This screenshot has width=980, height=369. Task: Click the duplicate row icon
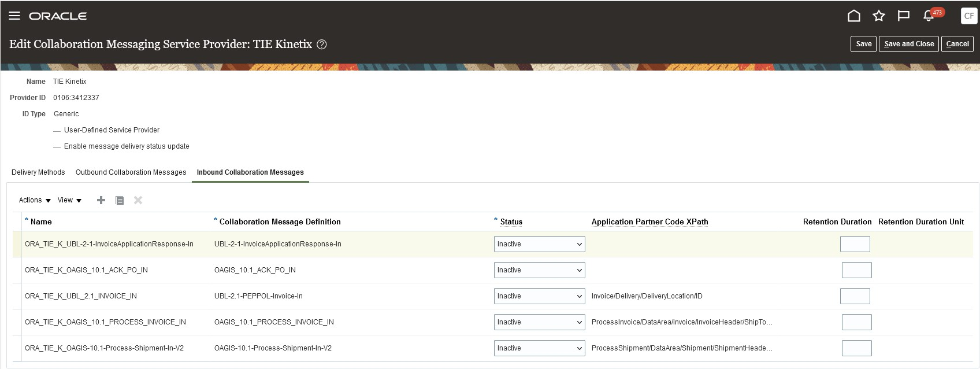coord(120,200)
